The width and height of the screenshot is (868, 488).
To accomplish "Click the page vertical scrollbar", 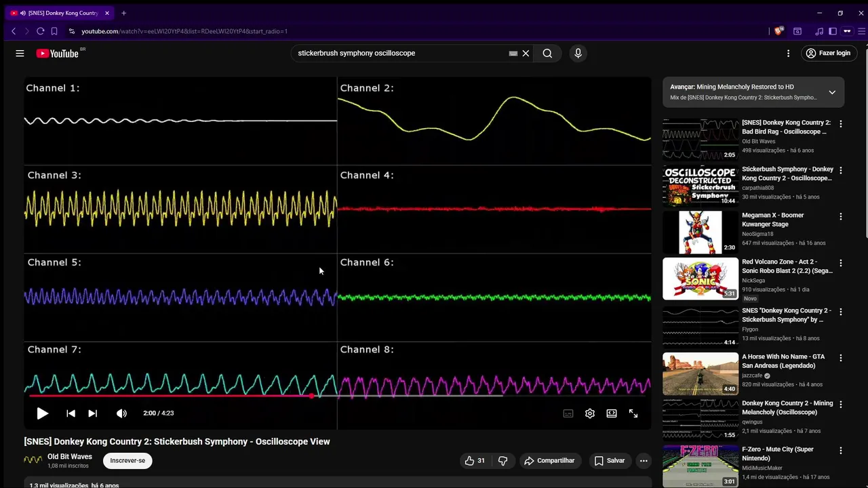I will pos(865,142).
